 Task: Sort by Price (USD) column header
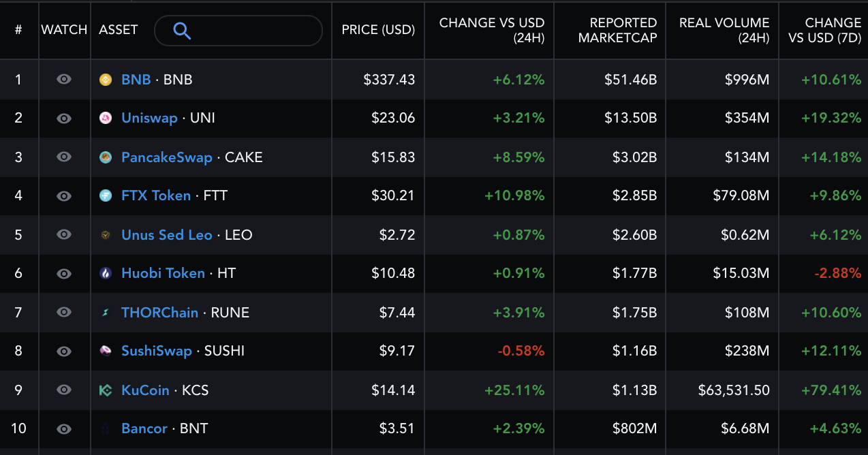pos(378,30)
